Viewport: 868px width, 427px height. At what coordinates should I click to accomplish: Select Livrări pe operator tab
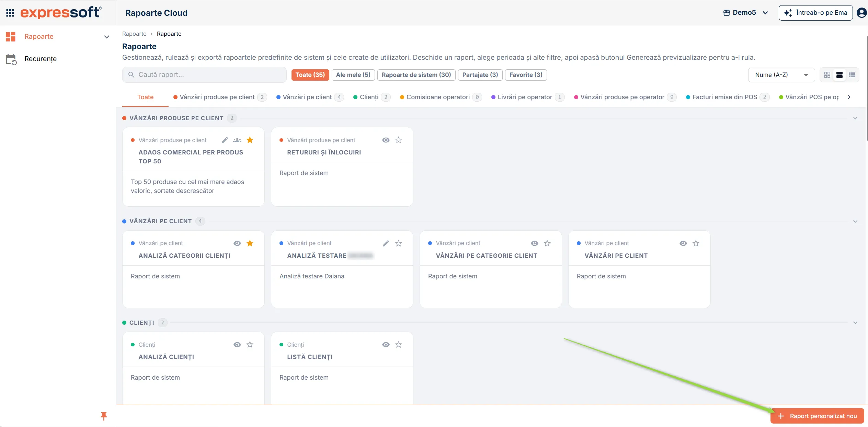click(528, 97)
